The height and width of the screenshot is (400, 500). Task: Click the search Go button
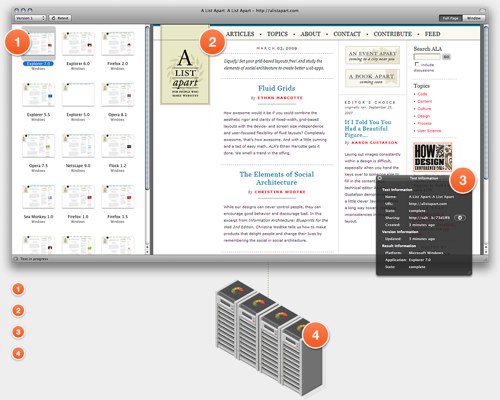pyautogui.click(x=446, y=57)
